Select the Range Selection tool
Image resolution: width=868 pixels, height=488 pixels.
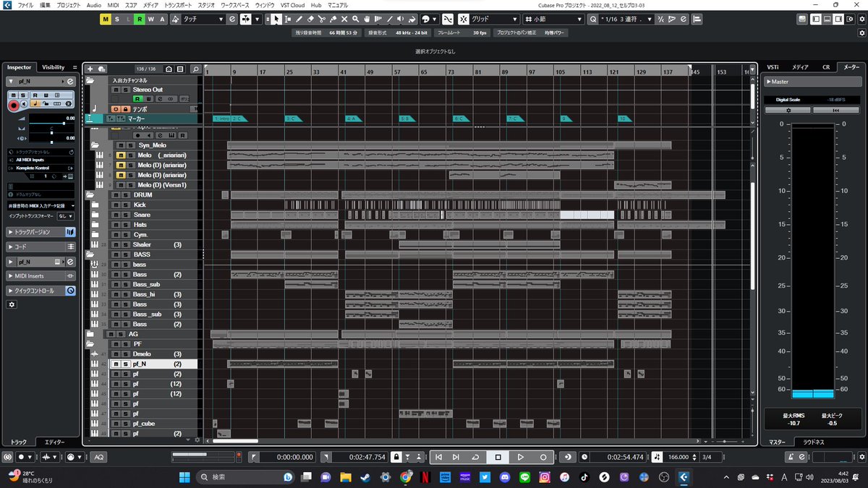(288, 20)
